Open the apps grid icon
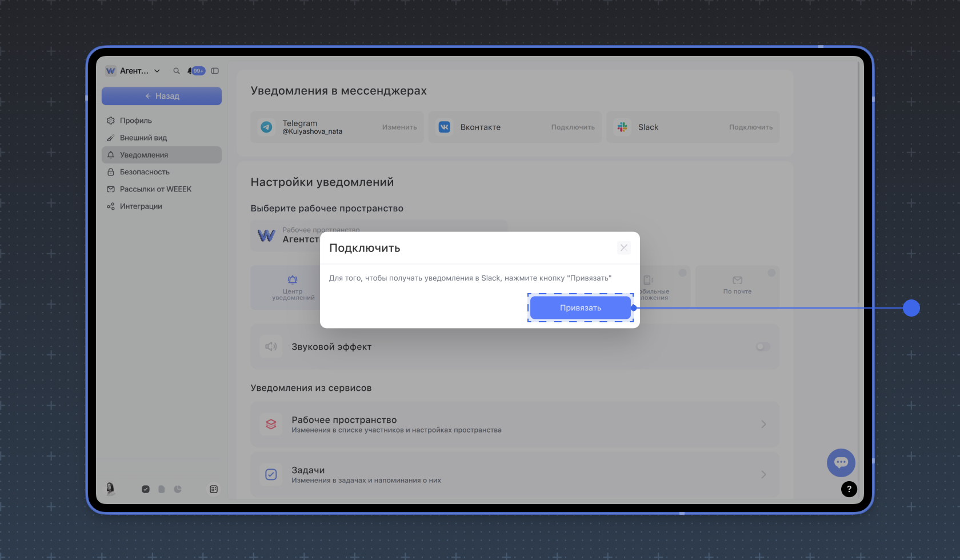The width and height of the screenshot is (960, 560). (x=214, y=489)
